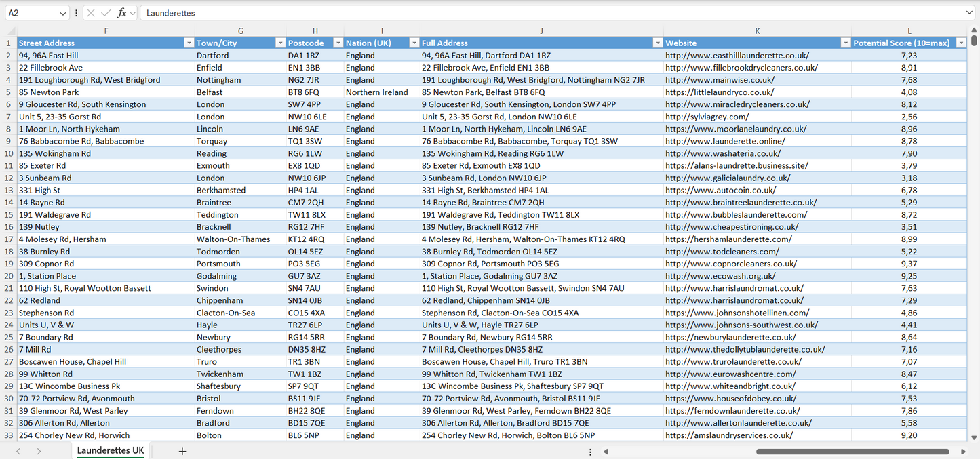Open the easthilllaunderette.co.uk link
Image resolution: width=980 pixels, height=459 pixels.
pos(734,55)
